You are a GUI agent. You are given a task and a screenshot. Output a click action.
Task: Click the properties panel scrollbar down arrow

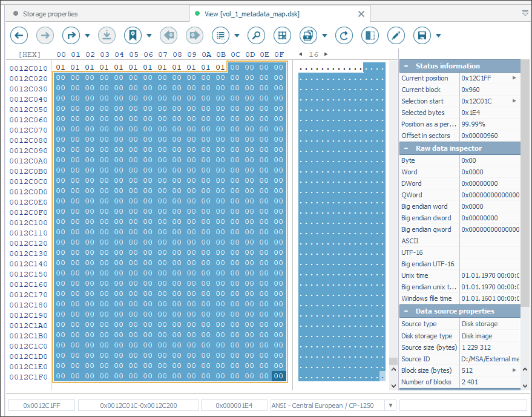tap(525, 386)
